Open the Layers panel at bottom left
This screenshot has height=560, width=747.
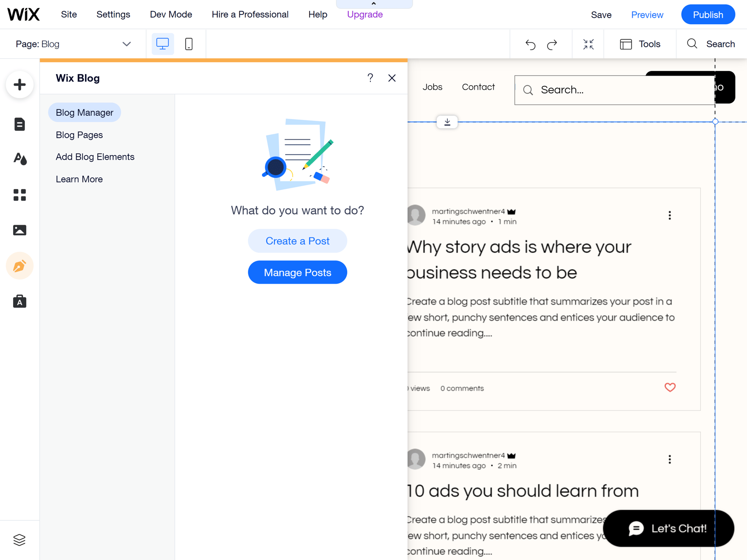[20, 540]
